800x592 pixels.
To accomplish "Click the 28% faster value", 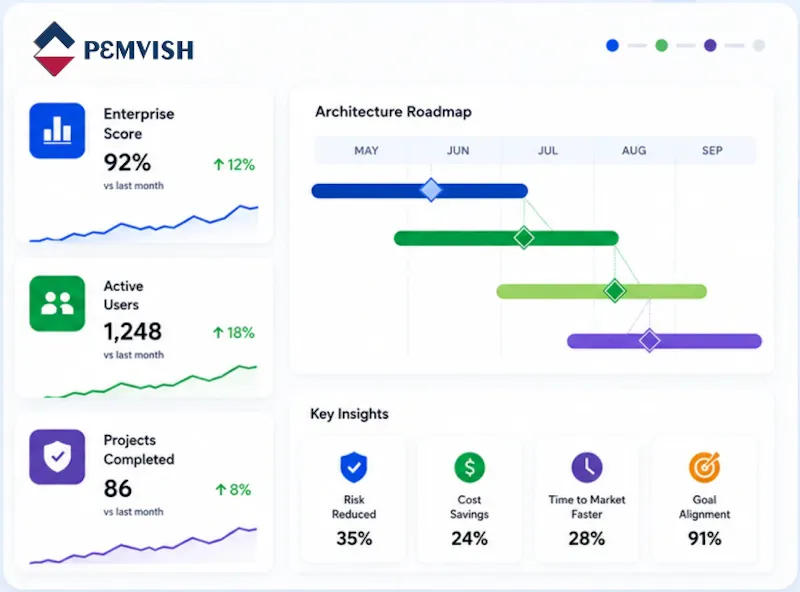I will coord(587,538).
